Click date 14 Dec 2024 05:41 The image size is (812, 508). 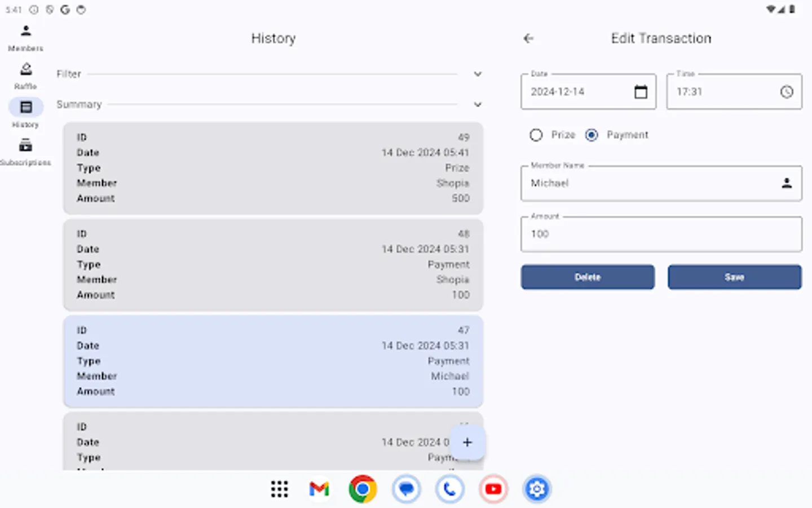click(425, 152)
